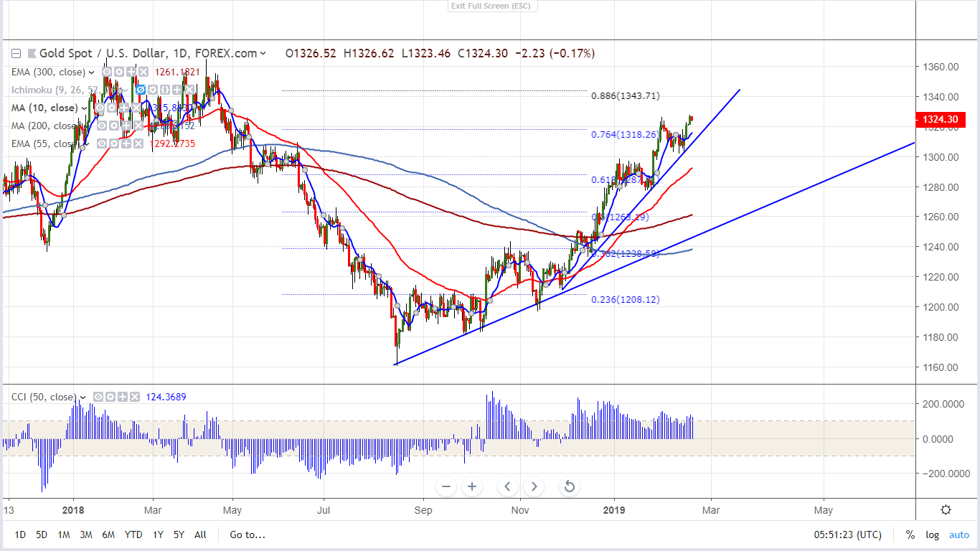Collapse the indicator legend with the minus box

tap(16, 53)
